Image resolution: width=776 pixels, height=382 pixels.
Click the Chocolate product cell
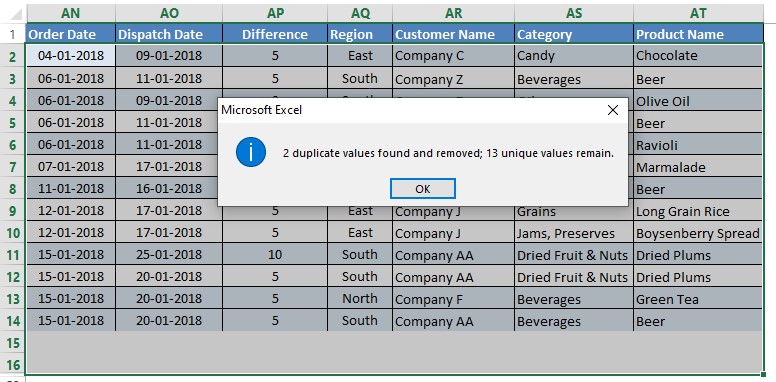pyautogui.click(x=698, y=55)
